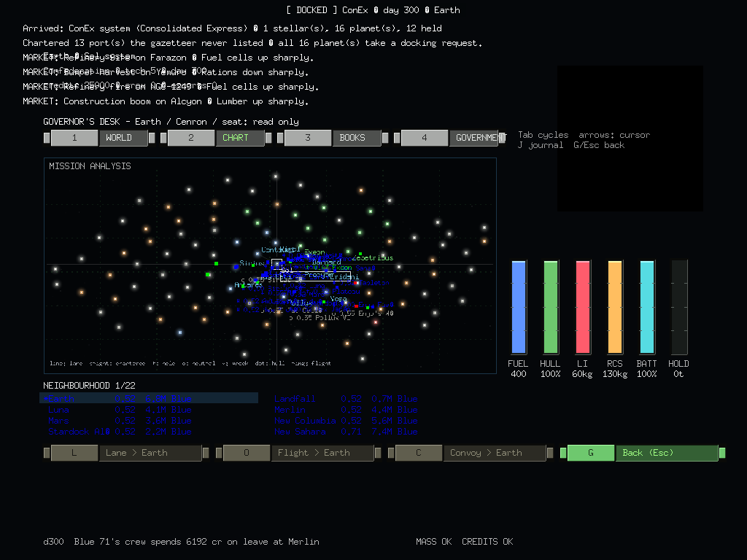
Task: Click the 0t value under HOLD
Action: coord(678,374)
